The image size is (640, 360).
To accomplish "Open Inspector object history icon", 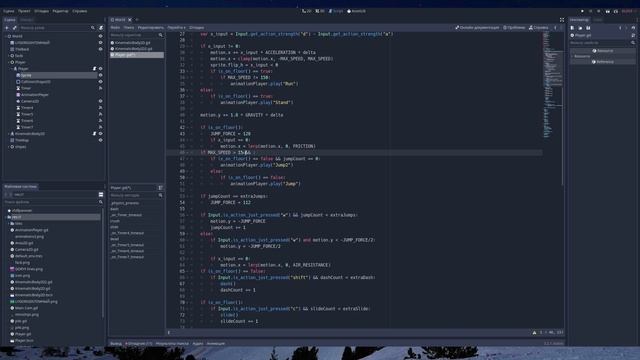I will pyautogui.click(x=633, y=28).
